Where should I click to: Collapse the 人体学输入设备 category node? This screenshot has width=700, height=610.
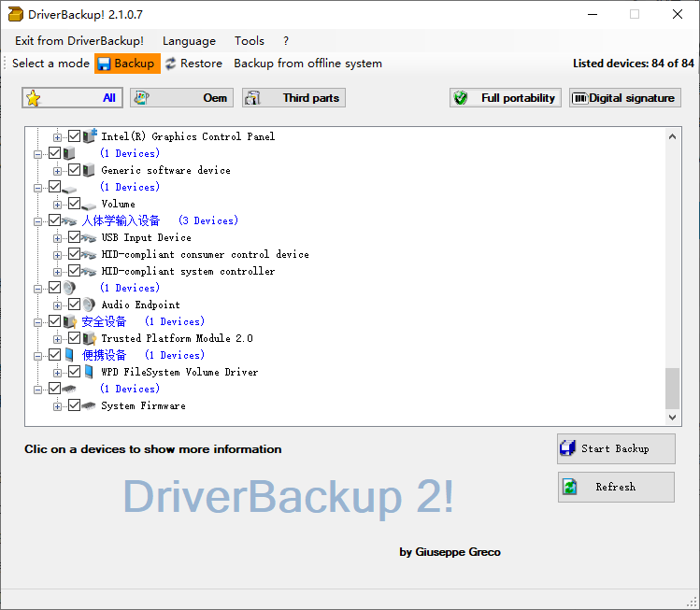click(38, 221)
